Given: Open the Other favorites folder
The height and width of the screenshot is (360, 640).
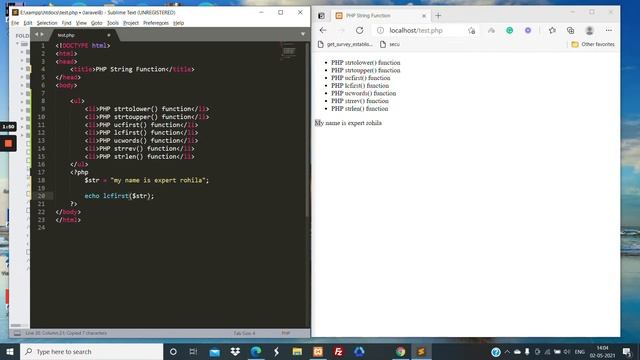Looking at the screenshot, I should (x=593, y=44).
